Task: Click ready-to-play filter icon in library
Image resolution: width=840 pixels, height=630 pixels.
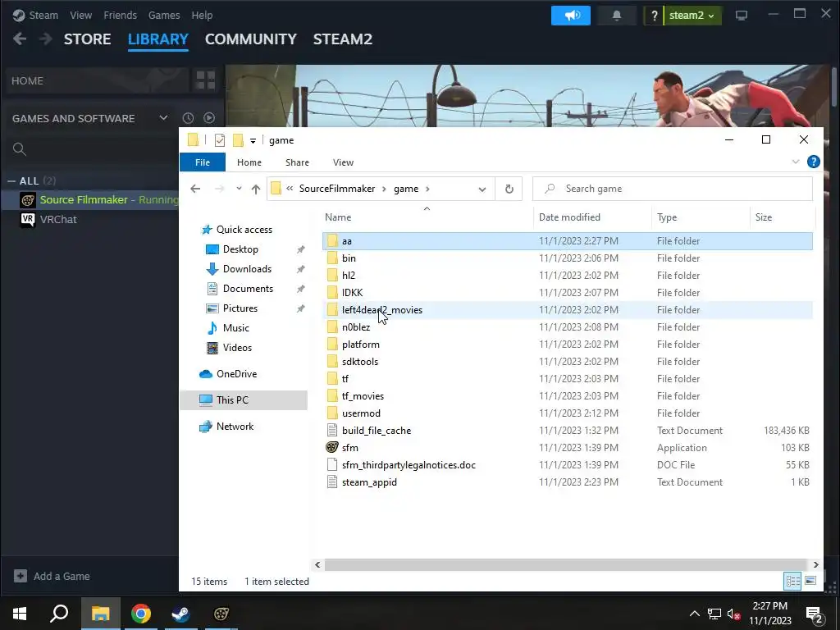Action: [x=209, y=118]
